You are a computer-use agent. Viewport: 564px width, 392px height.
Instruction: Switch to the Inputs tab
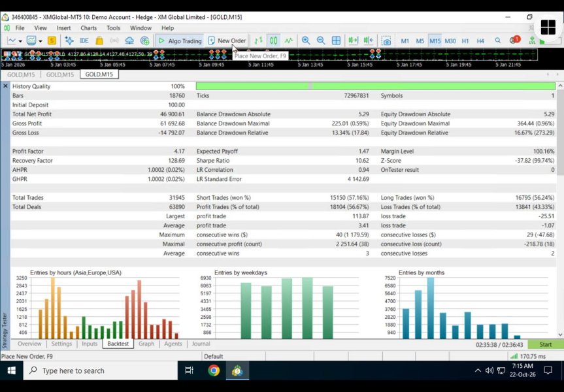90,344
